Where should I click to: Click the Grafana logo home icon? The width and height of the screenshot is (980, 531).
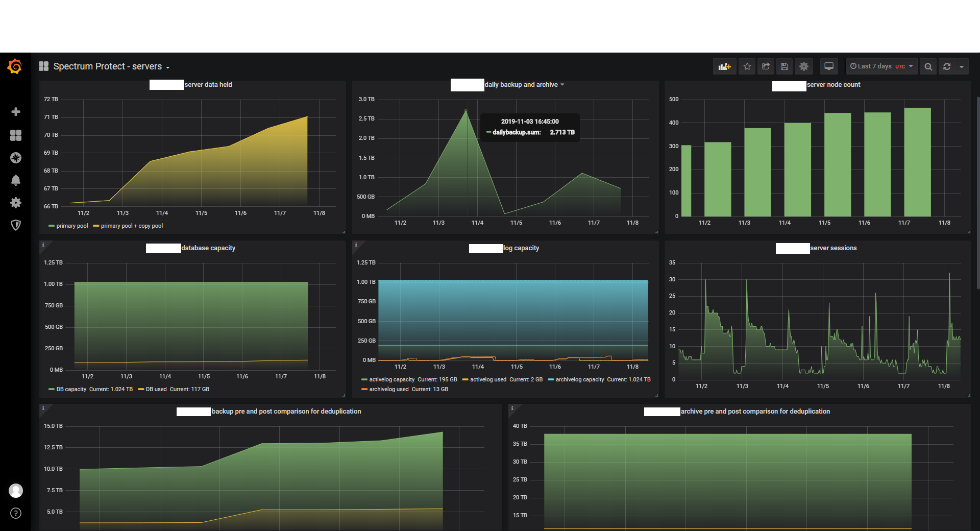tap(15, 66)
